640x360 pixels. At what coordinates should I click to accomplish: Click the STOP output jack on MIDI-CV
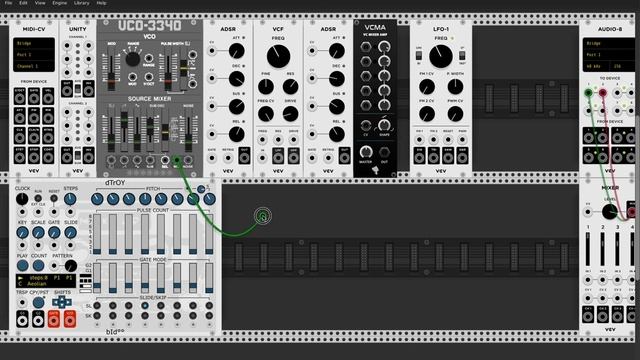34,157
